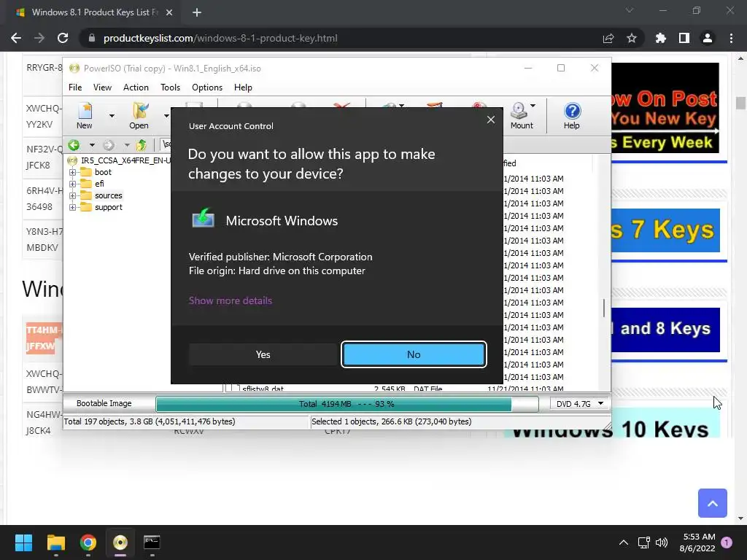Open the dropdown arrow beside the Mount icon

click(x=533, y=106)
